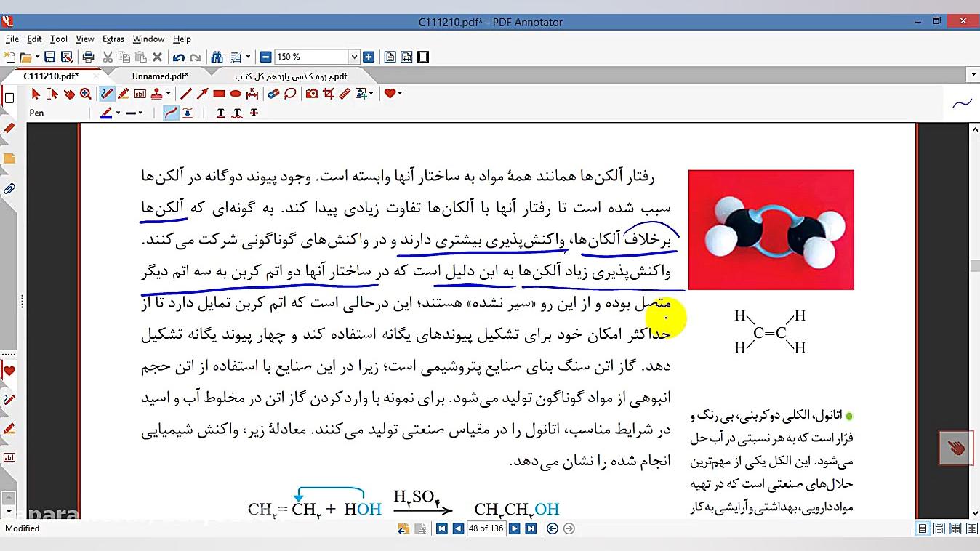The width and height of the screenshot is (980, 551).
Task: Select the Eraser tool
Action: pos(273,94)
